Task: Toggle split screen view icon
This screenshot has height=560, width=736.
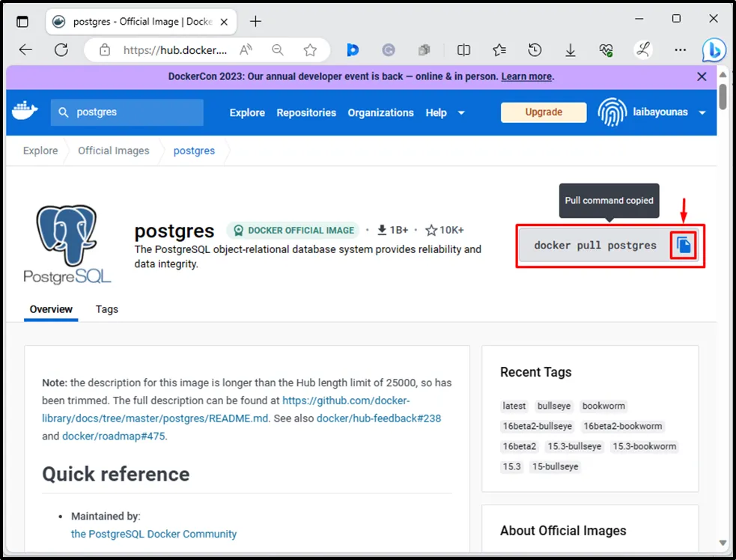Action: click(x=463, y=50)
